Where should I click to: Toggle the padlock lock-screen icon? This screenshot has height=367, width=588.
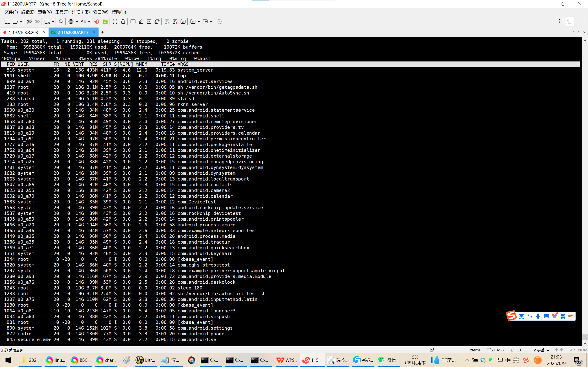pyautogui.click(x=123, y=22)
